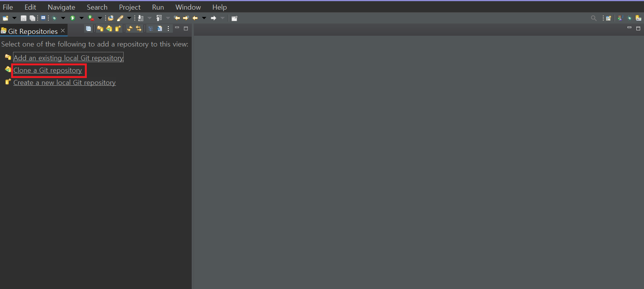Open the Search menu
644x289 pixels.
97,7
